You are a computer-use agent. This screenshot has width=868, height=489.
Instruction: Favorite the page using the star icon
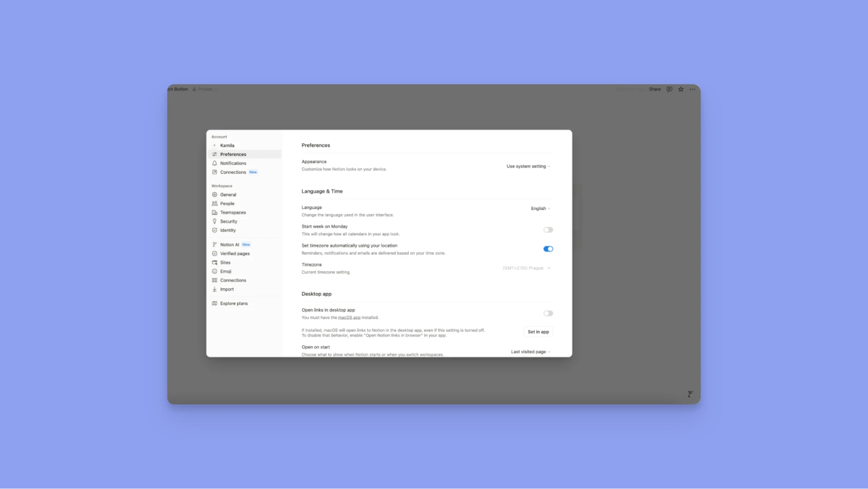(680, 89)
